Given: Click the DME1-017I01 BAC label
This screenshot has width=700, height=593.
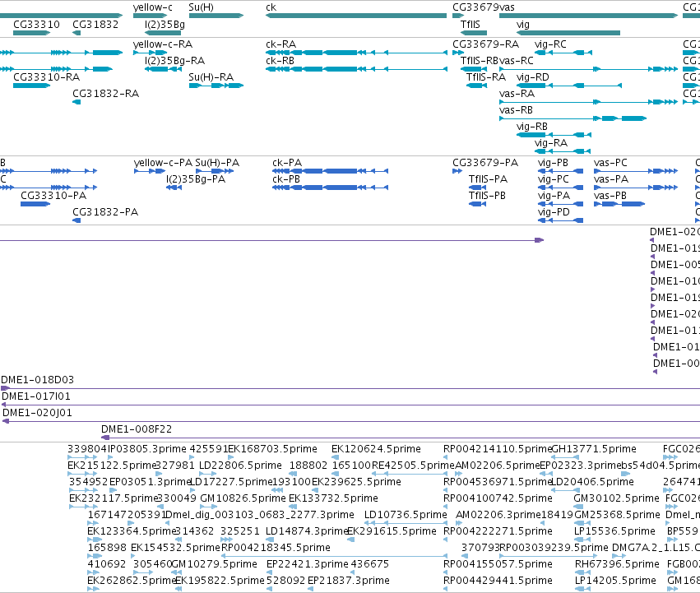Looking at the screenshot, I should pyautogui.click(x=36, y=397).
